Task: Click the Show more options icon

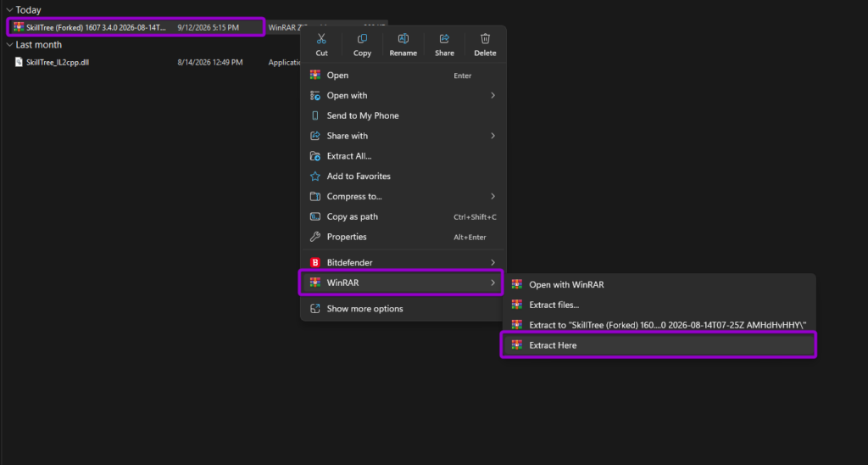Action: click(315, 309)
